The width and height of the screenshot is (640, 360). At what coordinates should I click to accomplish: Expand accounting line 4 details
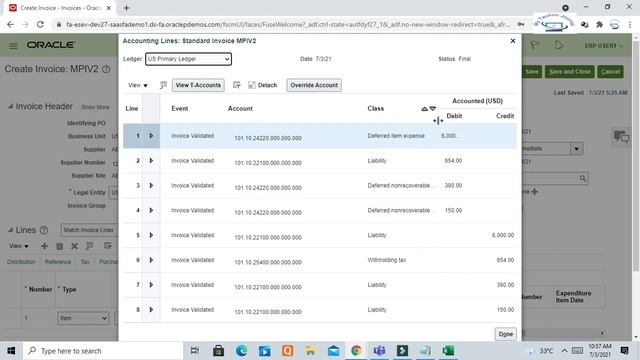pyautogui.click(x=151, y=210)
